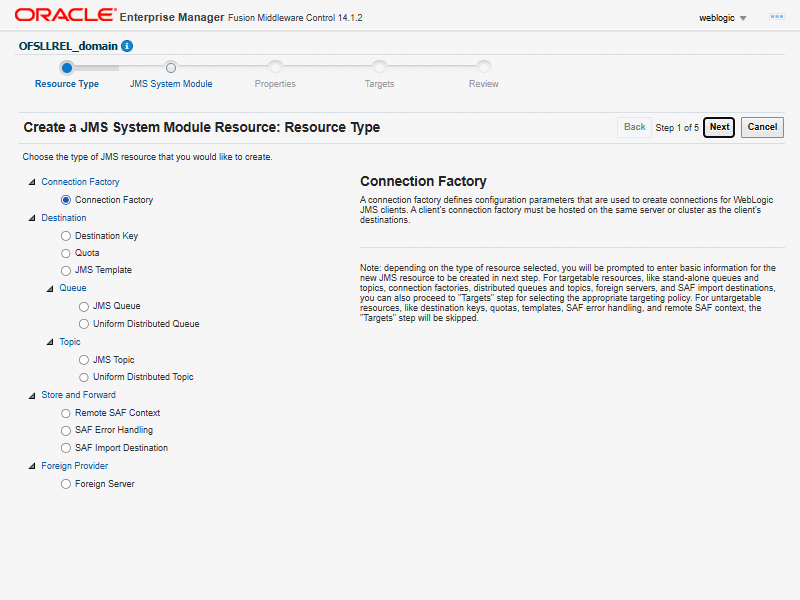Click the Foreign Provider heading link
Screen dimensions: 800x600
(74, 466)
